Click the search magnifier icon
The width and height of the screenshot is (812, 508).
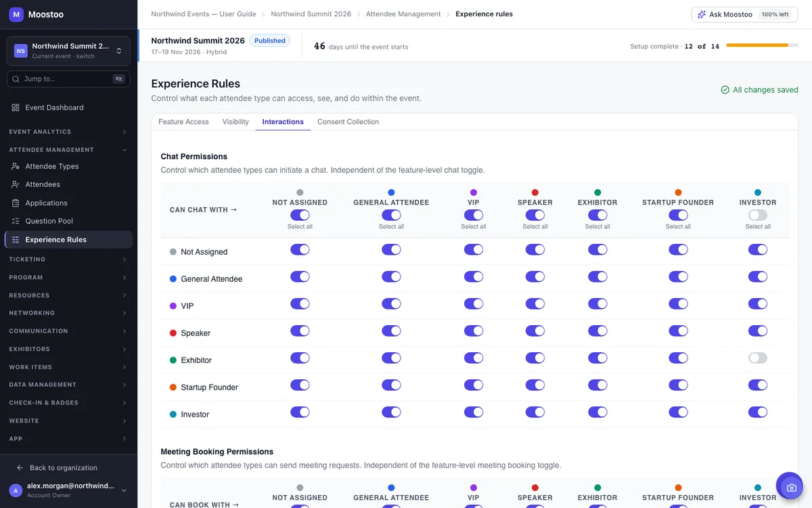[x=16, y=79]
